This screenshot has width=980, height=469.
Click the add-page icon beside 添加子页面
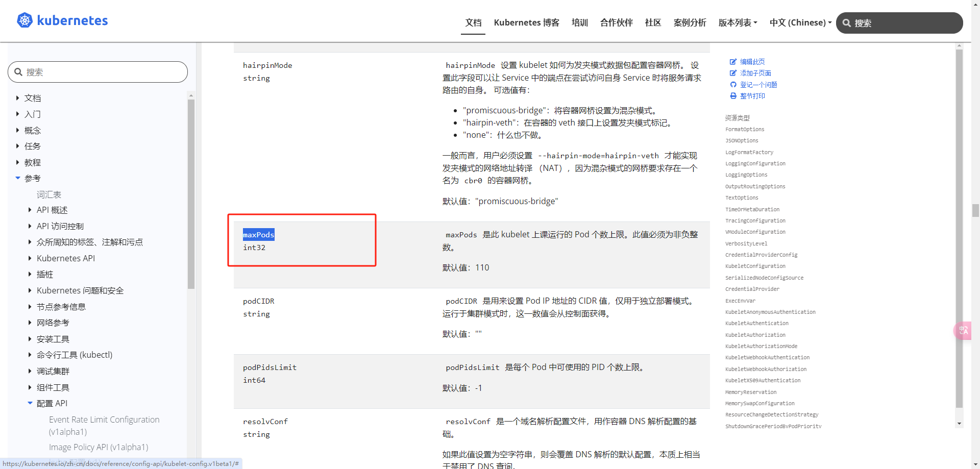[x=733, y=73]
